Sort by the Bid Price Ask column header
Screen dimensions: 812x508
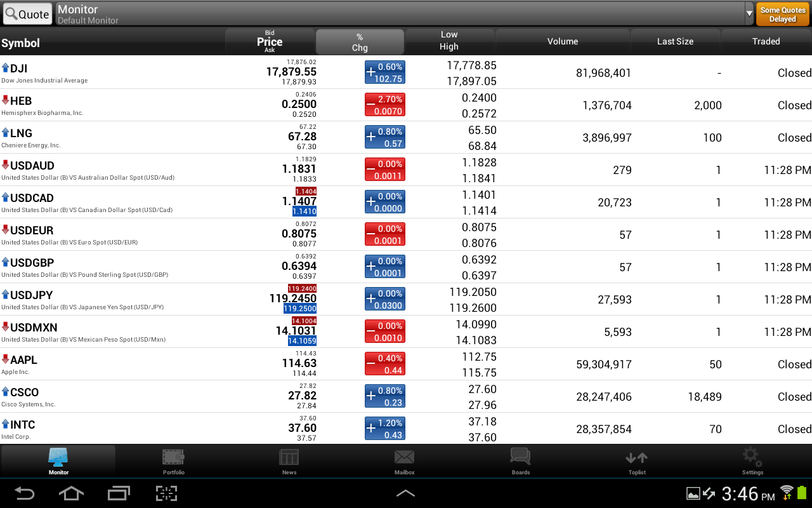click(x=270, y=42)
